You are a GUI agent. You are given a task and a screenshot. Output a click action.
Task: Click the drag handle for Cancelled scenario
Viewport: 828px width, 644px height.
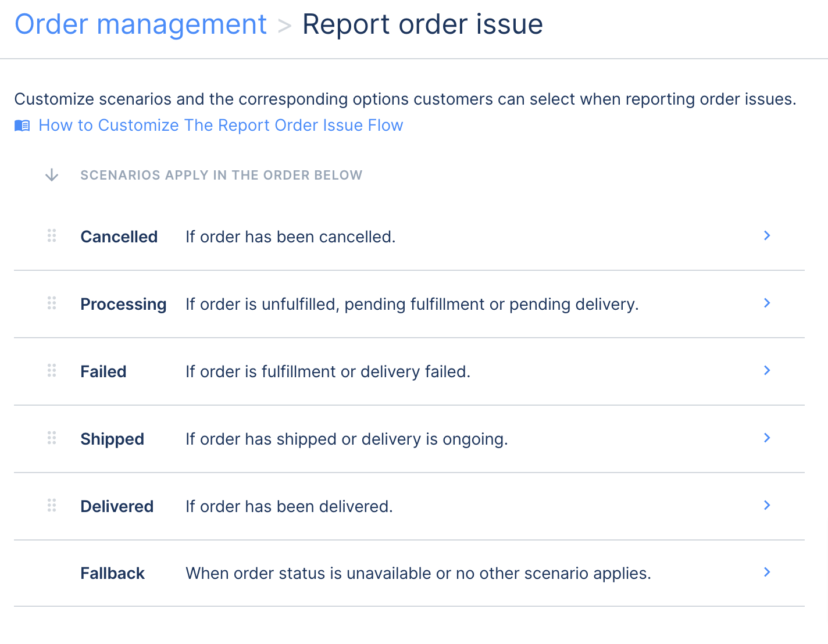[x=52, y=235]
